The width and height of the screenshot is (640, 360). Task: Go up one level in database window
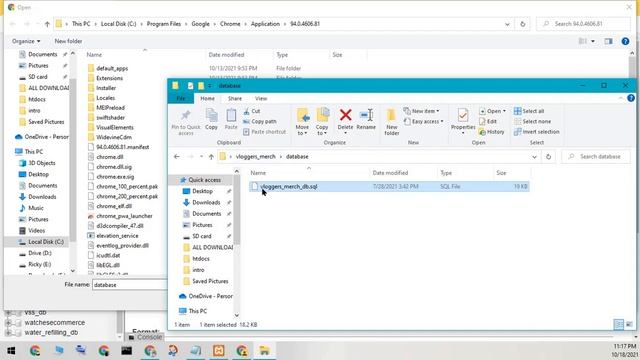[x=211, y=157]
